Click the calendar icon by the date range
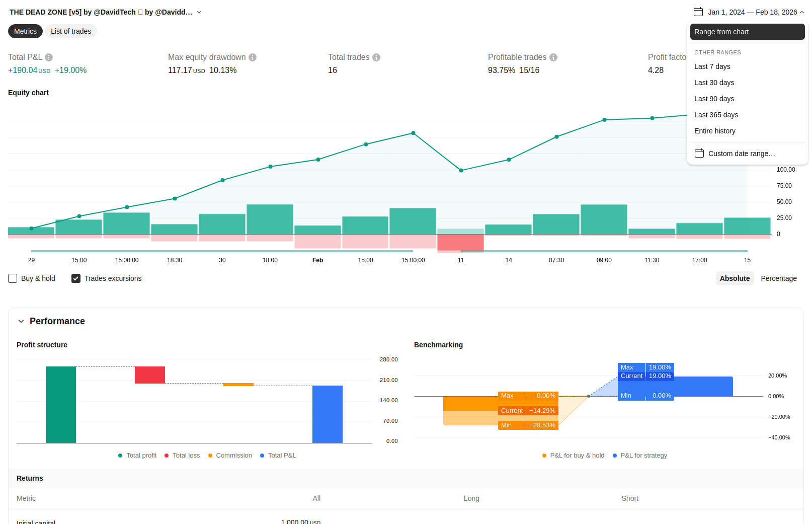 pyautogui.click(x=698, y=12)
